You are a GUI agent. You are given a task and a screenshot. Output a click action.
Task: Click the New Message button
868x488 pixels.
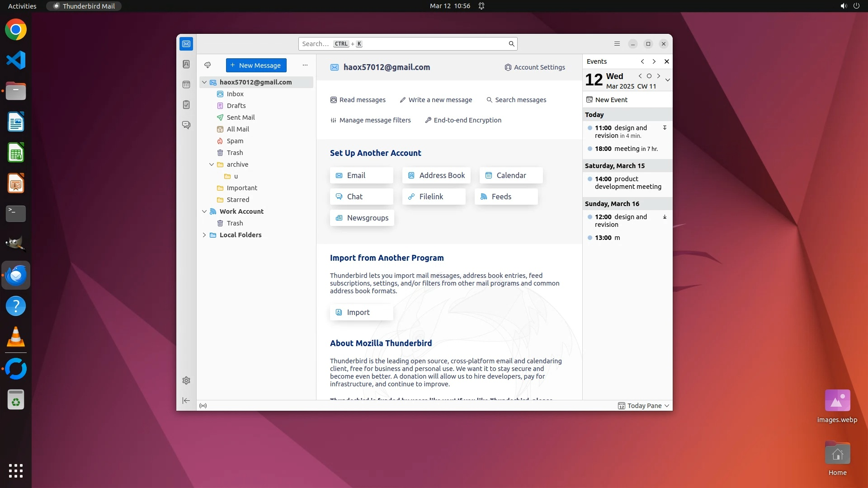256,65
